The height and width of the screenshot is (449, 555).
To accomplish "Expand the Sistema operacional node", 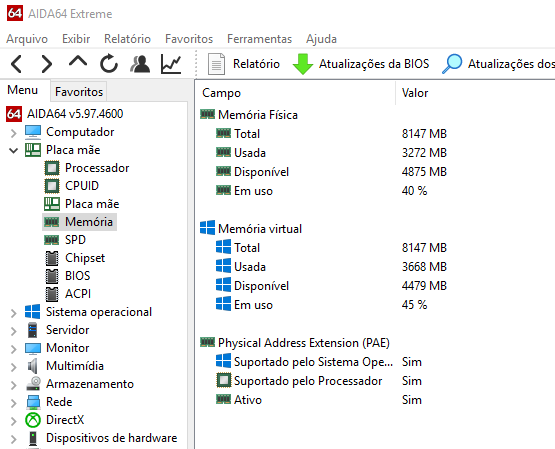I will pos(13,313).
